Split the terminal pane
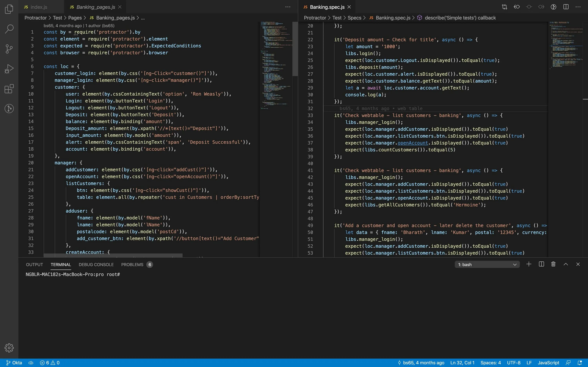 541,264
